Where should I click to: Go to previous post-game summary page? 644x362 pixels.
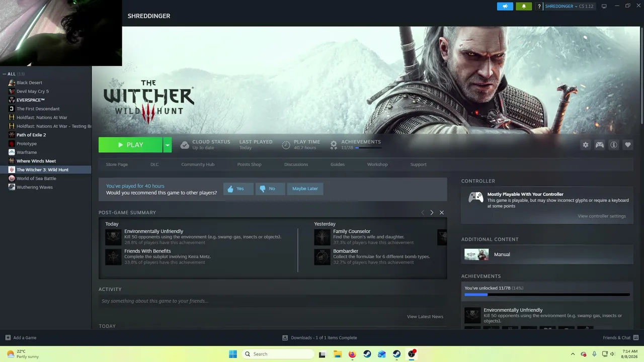423,213
